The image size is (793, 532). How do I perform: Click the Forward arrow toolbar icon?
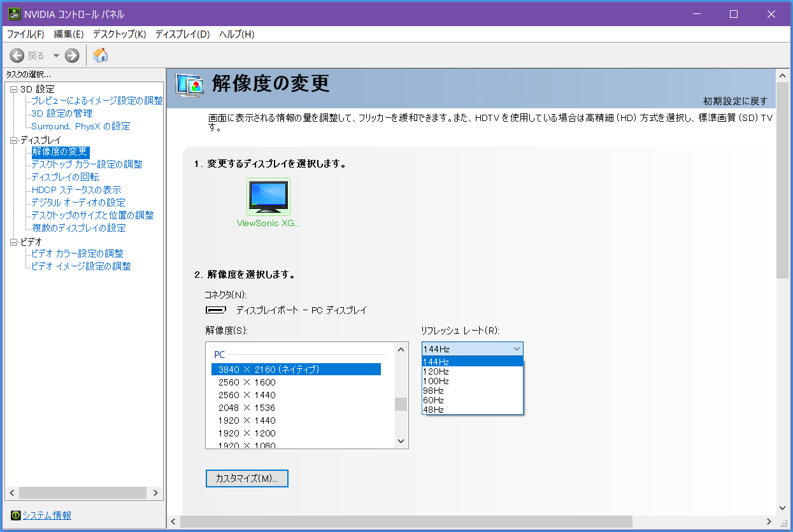point(72,55)
